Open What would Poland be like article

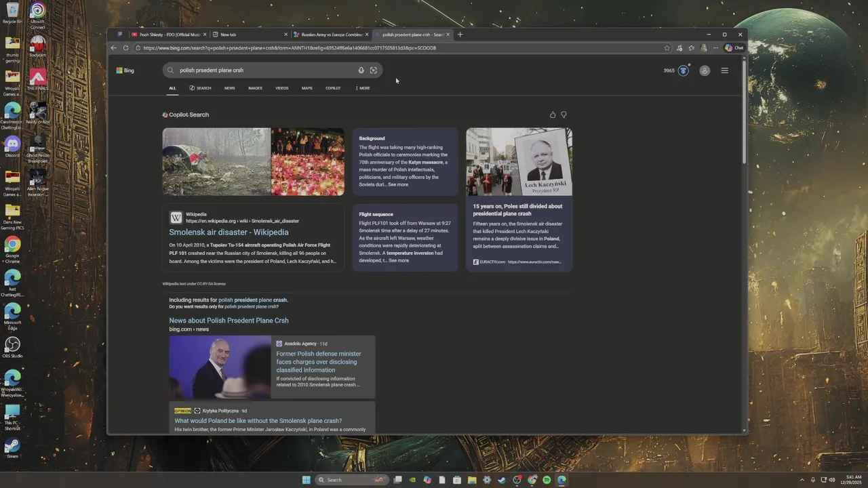coord(258,421)
